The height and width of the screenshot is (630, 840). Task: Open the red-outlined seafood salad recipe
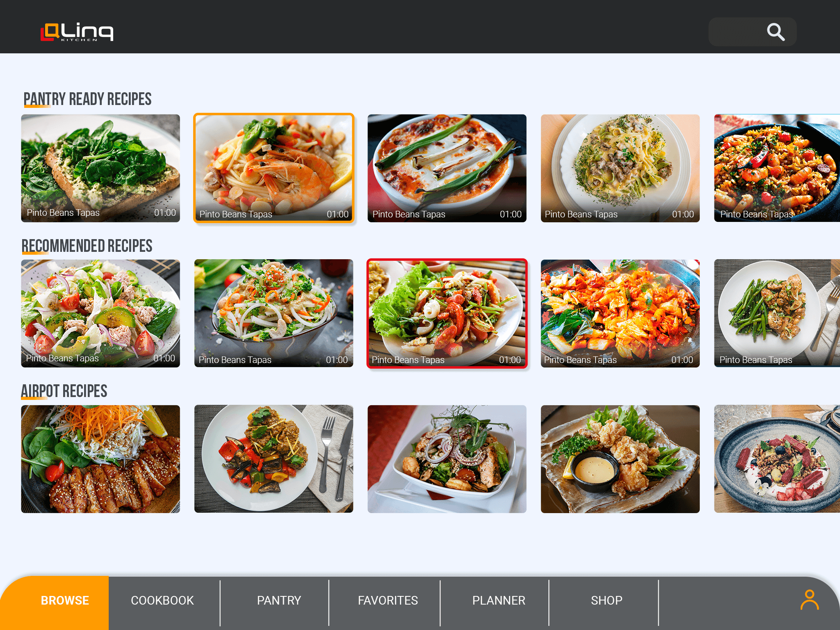pos(447,313)
